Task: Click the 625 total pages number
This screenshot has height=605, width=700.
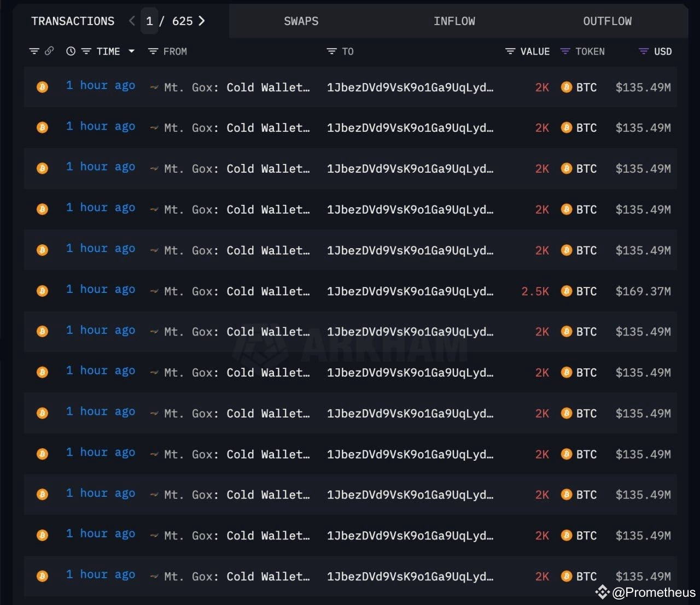Action: coord(183,21)
